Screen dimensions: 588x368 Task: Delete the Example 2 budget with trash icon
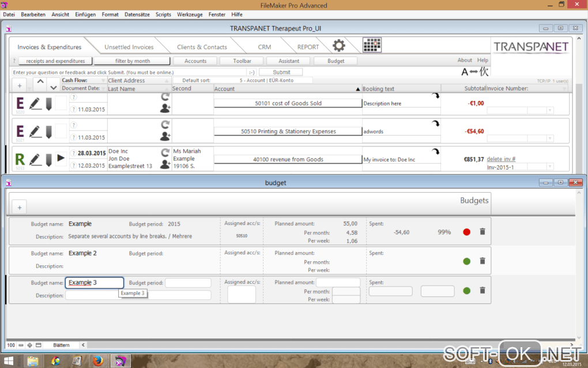tap(483, 261)
